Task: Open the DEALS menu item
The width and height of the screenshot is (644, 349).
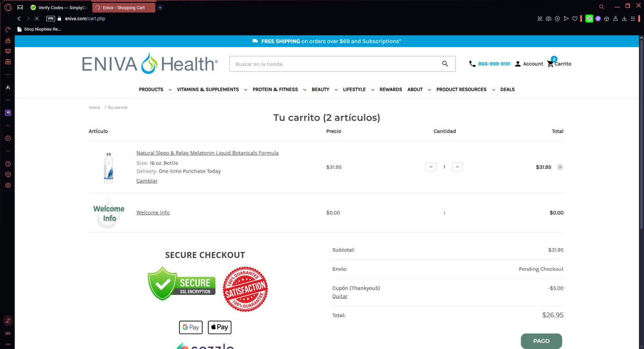Action: [507, 89]
